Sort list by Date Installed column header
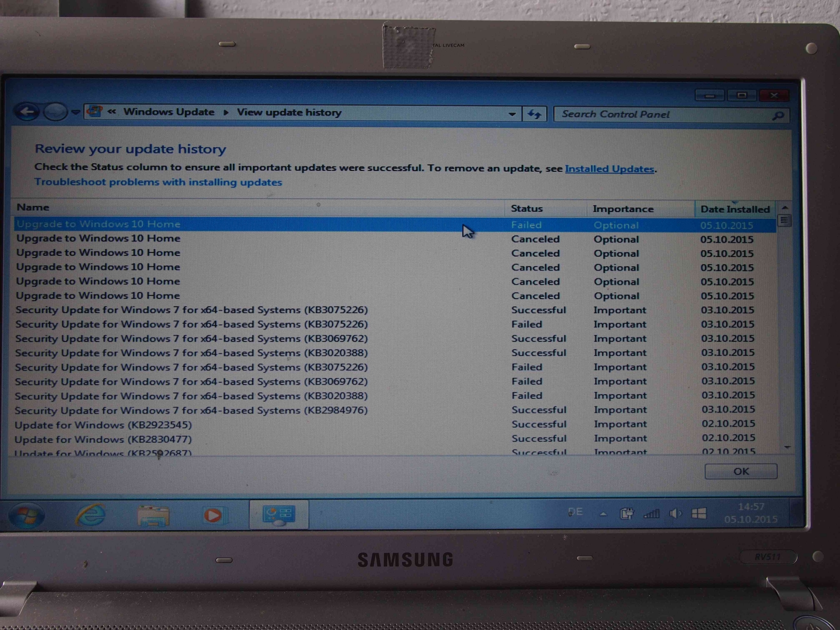The width and height of the screenshot is (840, 630). 735,209
